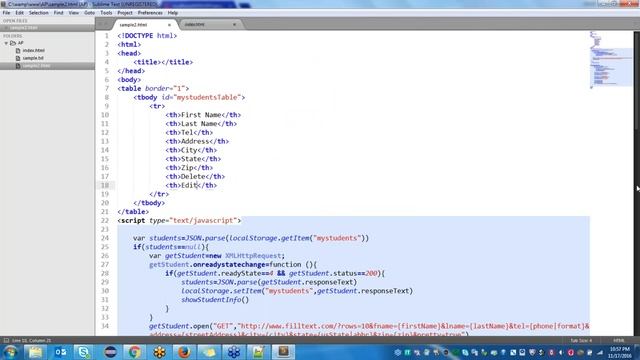The image size is (640, 360).
Task: Open Firefox from the taskbar
Action: click(184, 352)
